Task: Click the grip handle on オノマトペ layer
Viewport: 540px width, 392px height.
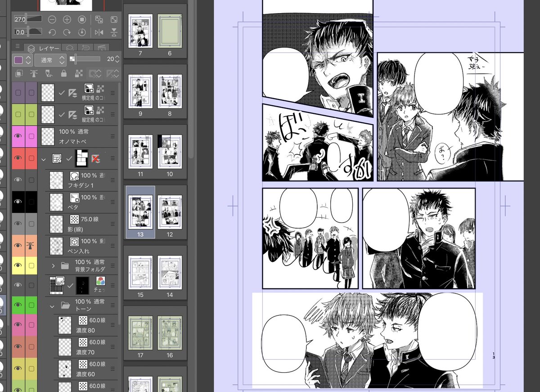Action: [113, 136]
